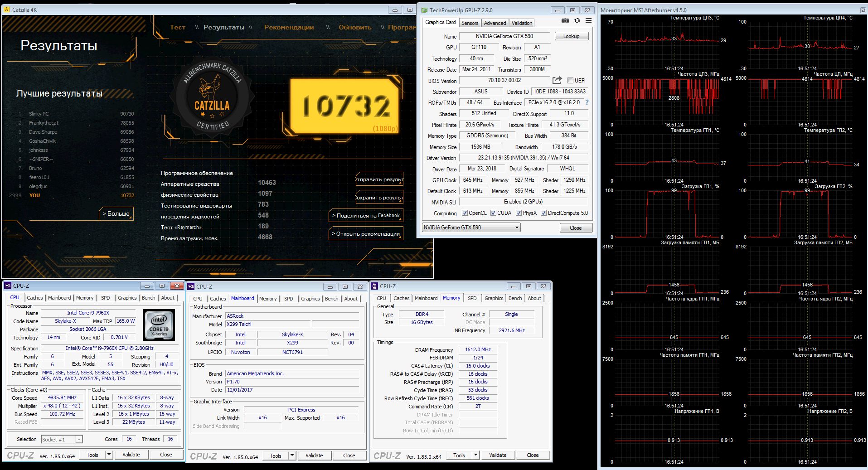868x470 pixels.
Task: Click the Close button in GPU-Z
Action: coord(576,228)
